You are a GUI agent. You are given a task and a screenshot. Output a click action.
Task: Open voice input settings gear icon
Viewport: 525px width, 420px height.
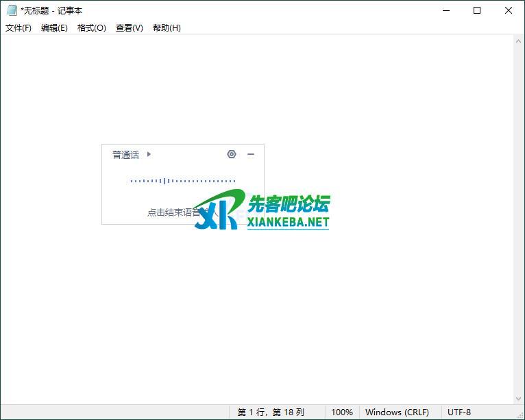pos(232,154)
